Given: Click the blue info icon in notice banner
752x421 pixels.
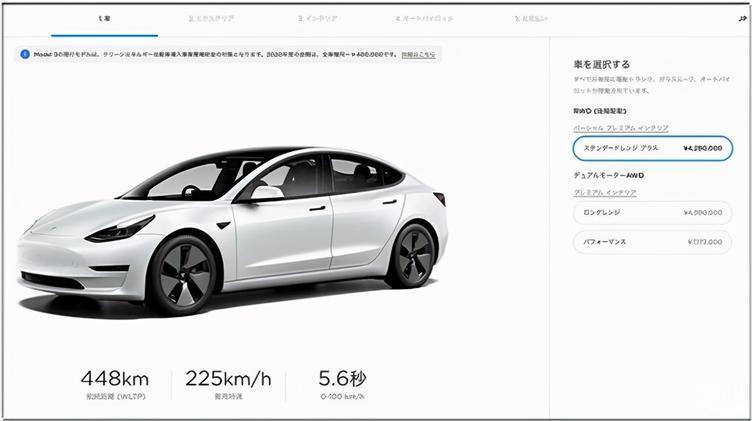Looking at the screenshot, I should tap(25, 55).
